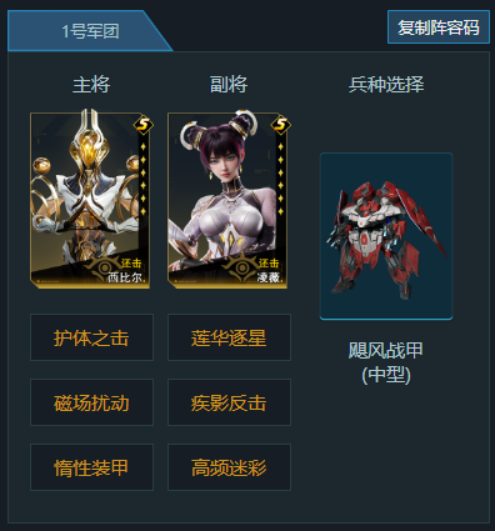Viewport: 495px width, 532px height.
Task: Select the 1号军团 tab
Action: (x=90, y=31)
